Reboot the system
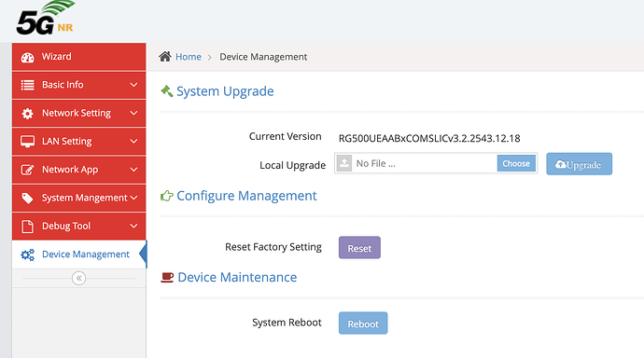The image size is (644, 358). (363, 324)
